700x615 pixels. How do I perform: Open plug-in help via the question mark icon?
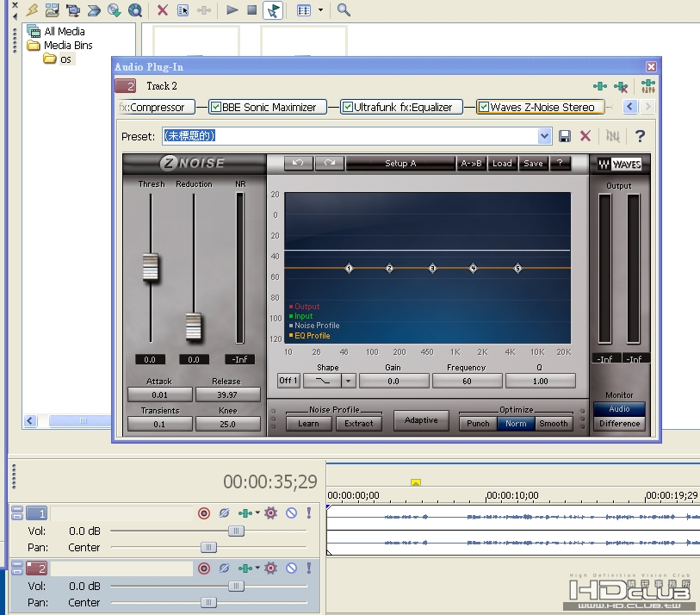click(640, 136)
